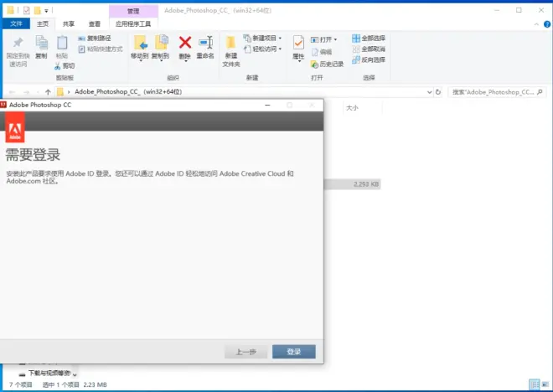Image resolution: width=553 pixels, height=392 pixels.
Task: Switch to the View (查看) tab
Action: point(94,23)
